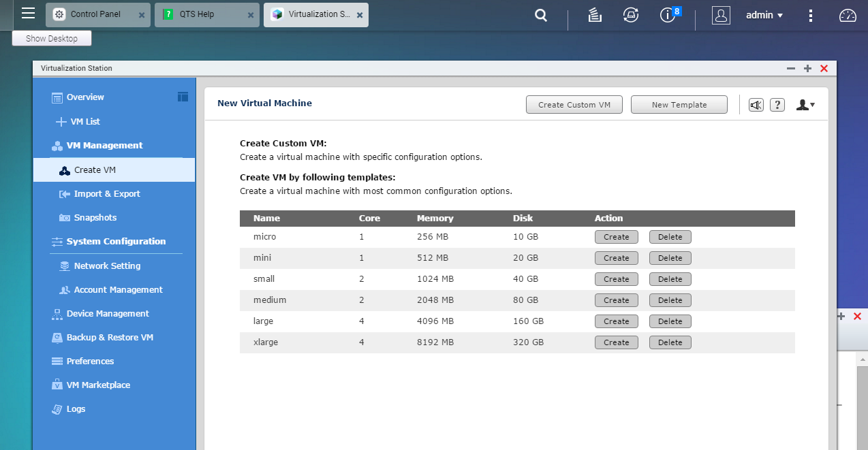Image resolution: width=868 pixels, height=450 pixels.
Task: Open Preferences page
Action: tap(90, 361)
